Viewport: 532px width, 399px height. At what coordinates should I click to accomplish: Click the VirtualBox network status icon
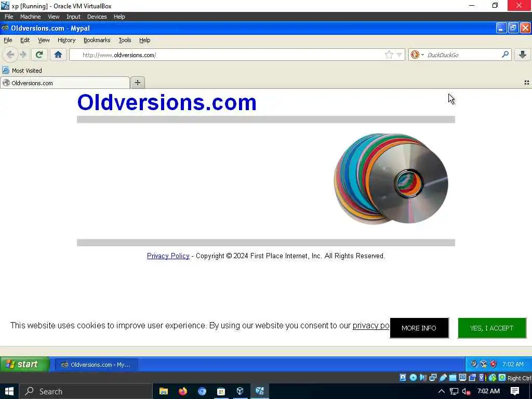point(433,378)
